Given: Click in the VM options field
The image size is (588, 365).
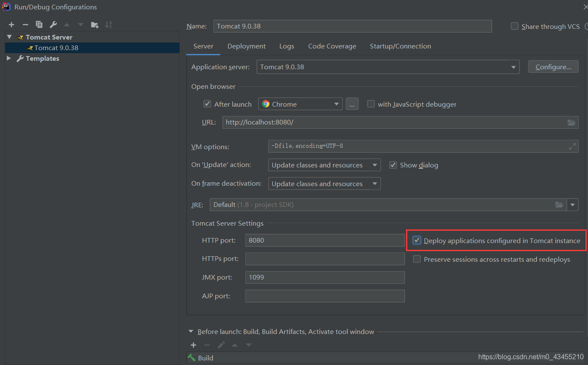Looking at the screenshot, I should pos(423,146).
